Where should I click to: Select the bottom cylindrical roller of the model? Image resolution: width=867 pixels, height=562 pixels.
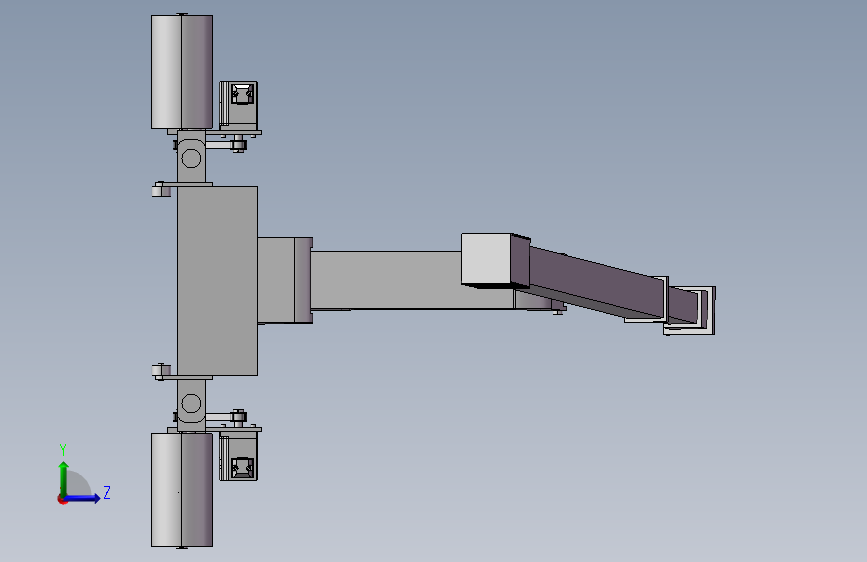(x=182, y=490)
